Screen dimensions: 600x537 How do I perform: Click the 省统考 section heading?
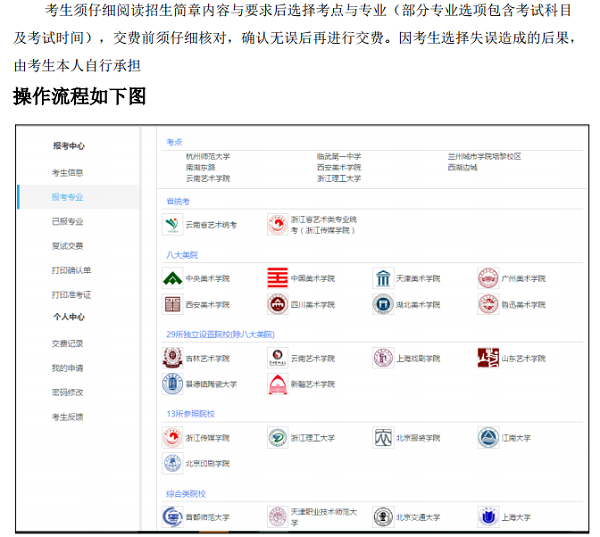(178, 201)
